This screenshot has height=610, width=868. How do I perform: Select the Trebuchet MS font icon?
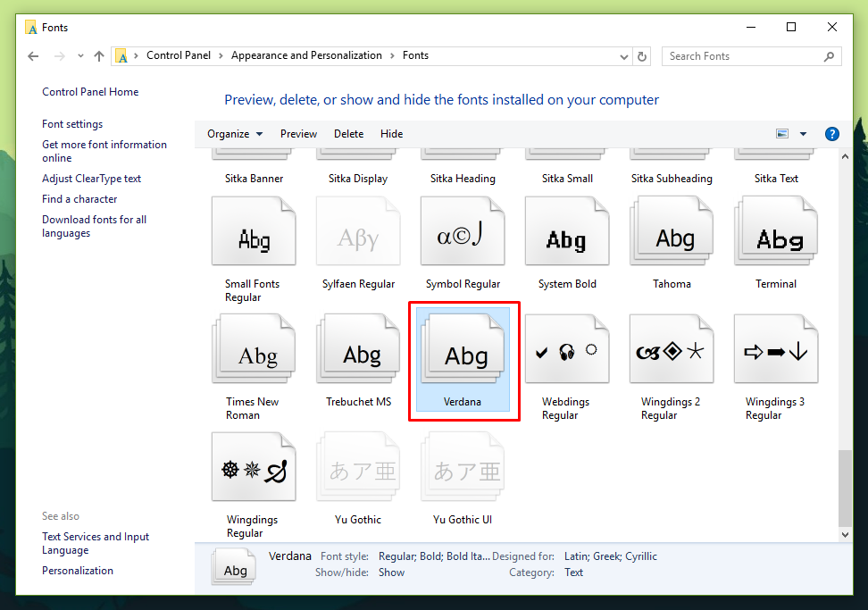[358, 348]
